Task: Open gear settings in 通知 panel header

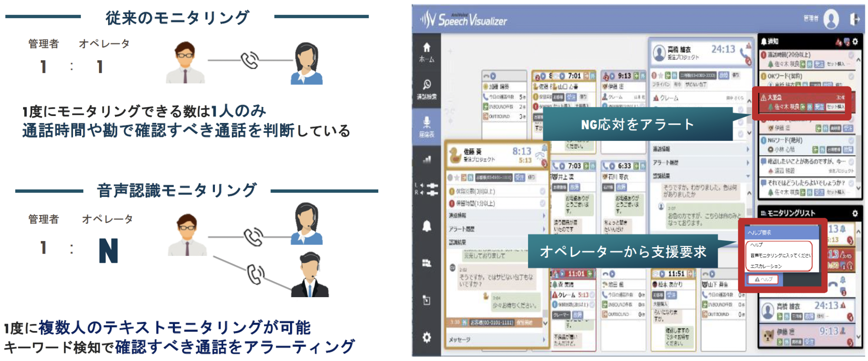Action: 855,42
